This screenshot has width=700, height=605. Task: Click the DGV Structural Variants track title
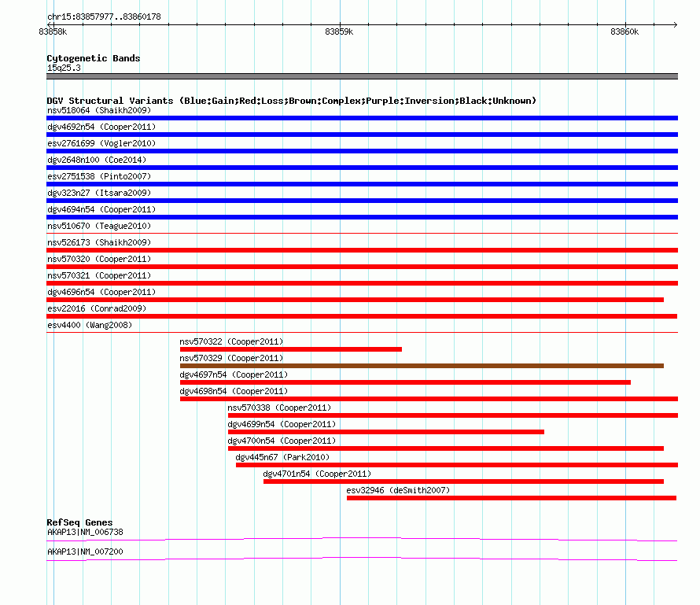coord(292,101)
